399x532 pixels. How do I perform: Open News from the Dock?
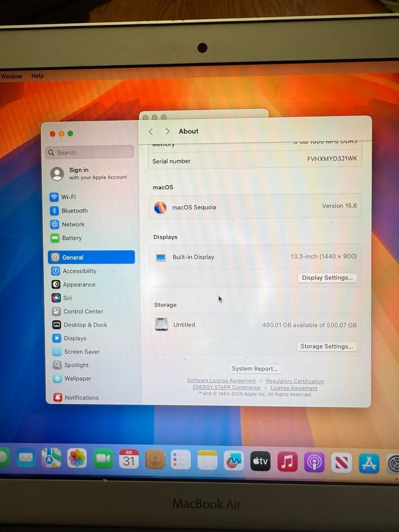point(342,463)
